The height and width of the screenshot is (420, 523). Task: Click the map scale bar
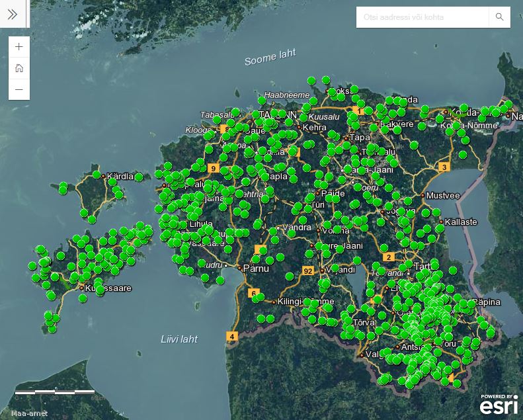[x=54, y=392]
